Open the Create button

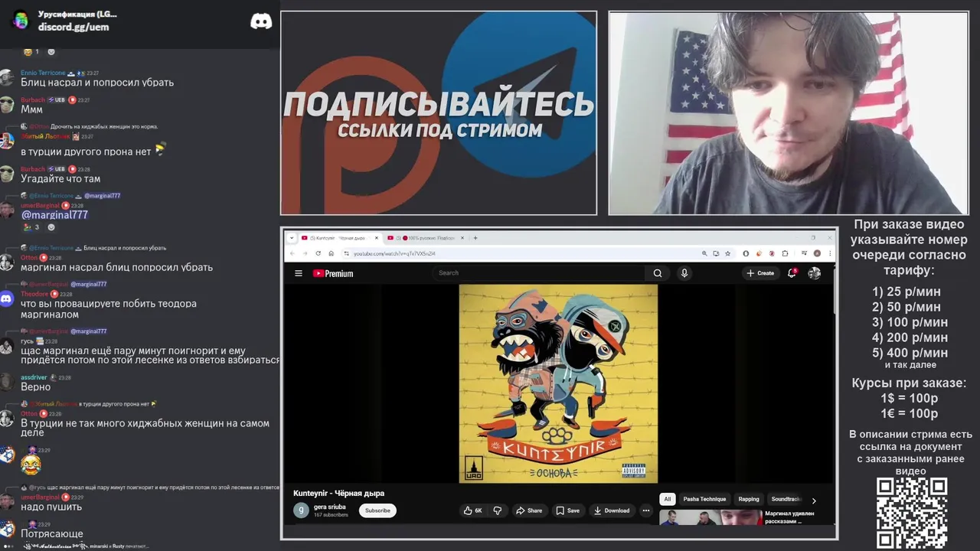tap(761, 273)
